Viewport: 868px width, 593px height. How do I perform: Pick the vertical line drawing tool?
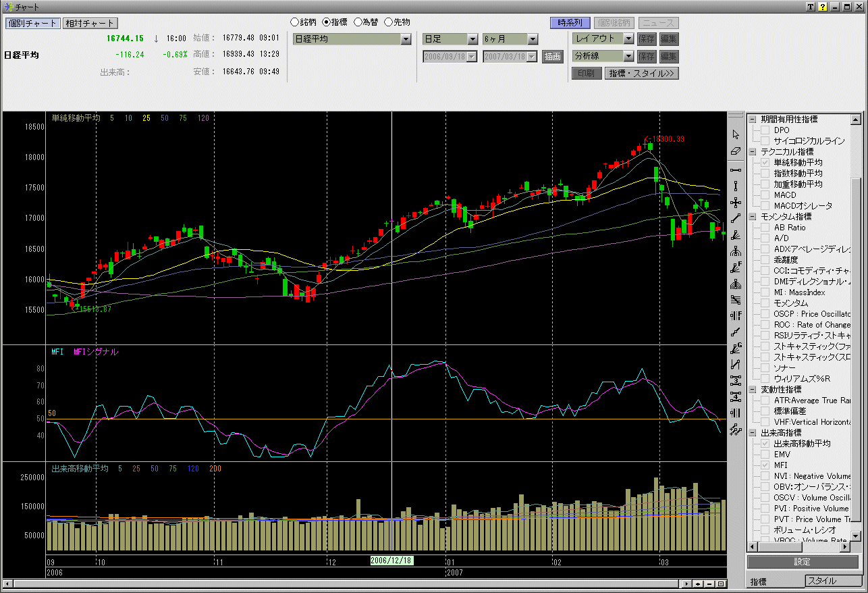click(736, 186)
